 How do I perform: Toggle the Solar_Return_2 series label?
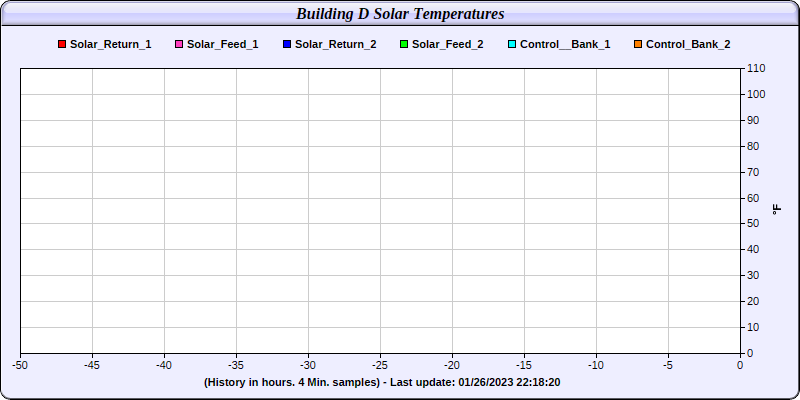tap(336, 44)
